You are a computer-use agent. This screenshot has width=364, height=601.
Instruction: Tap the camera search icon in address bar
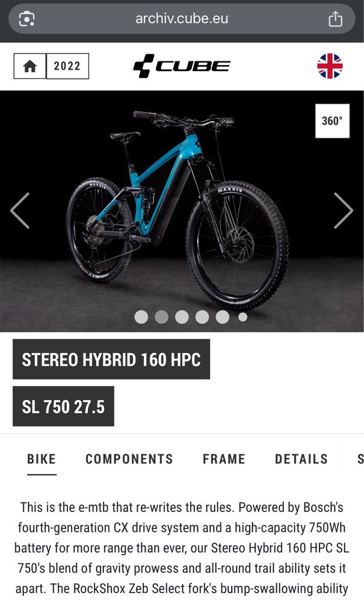coord(27,19)
